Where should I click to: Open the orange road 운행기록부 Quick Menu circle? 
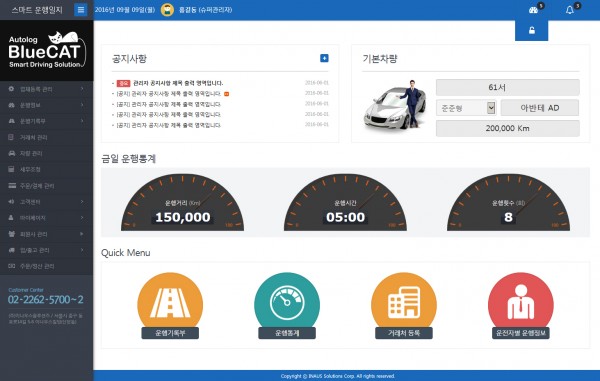coord(170,305)
